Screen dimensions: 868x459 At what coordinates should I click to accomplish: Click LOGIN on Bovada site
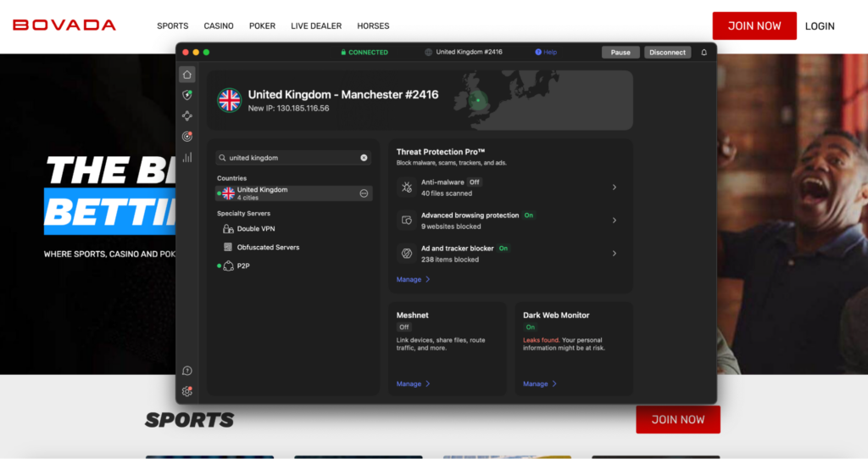coord(820,26)
